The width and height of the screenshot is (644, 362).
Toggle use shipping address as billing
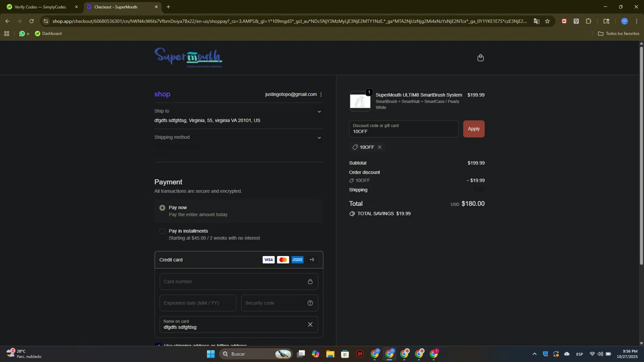pyautogui.click(x=158, y=344)
